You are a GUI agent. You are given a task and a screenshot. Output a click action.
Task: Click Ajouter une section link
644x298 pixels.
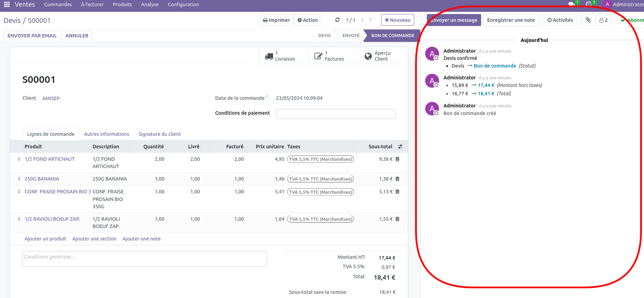click(x=94, y=239)
